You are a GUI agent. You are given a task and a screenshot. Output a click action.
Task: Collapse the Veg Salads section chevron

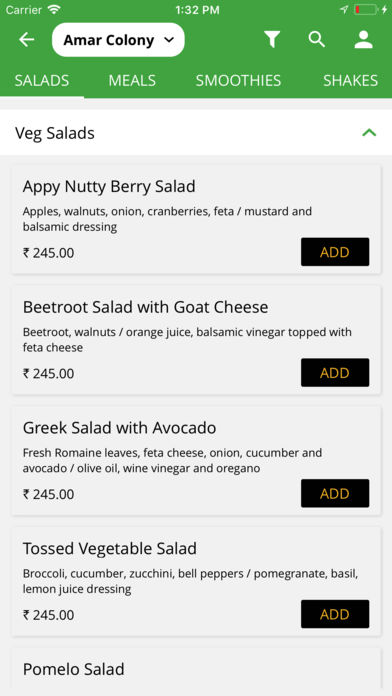pyautogui.click(x=369, y=133)
